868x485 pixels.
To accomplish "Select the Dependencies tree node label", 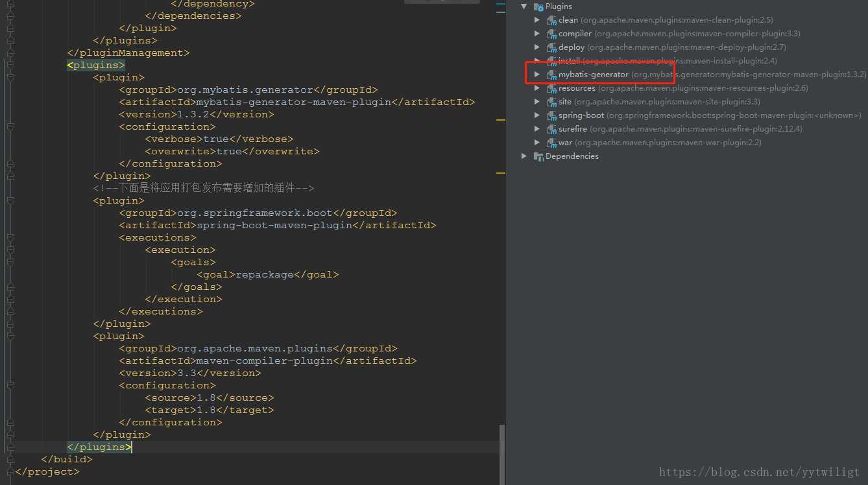I will (x=572, y=156).
